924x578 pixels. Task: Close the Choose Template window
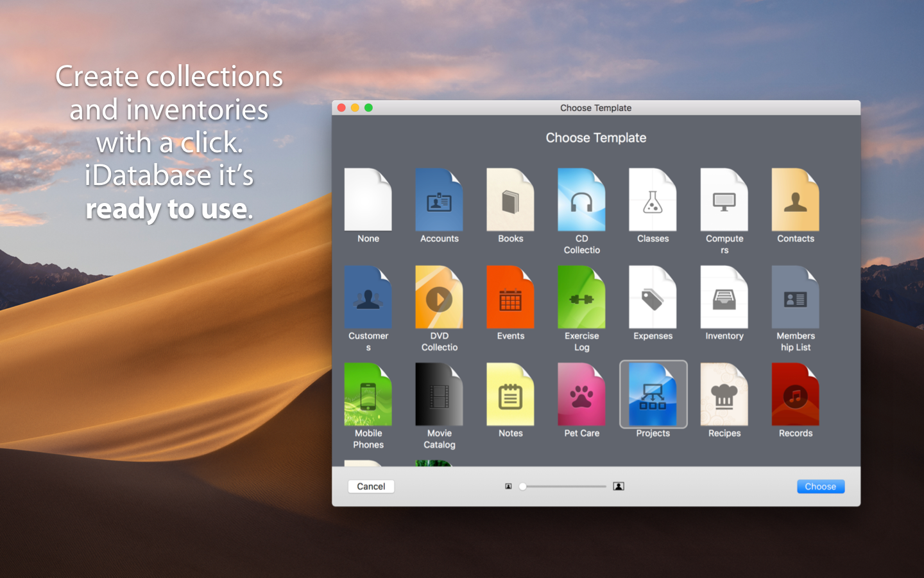(342, 108)
